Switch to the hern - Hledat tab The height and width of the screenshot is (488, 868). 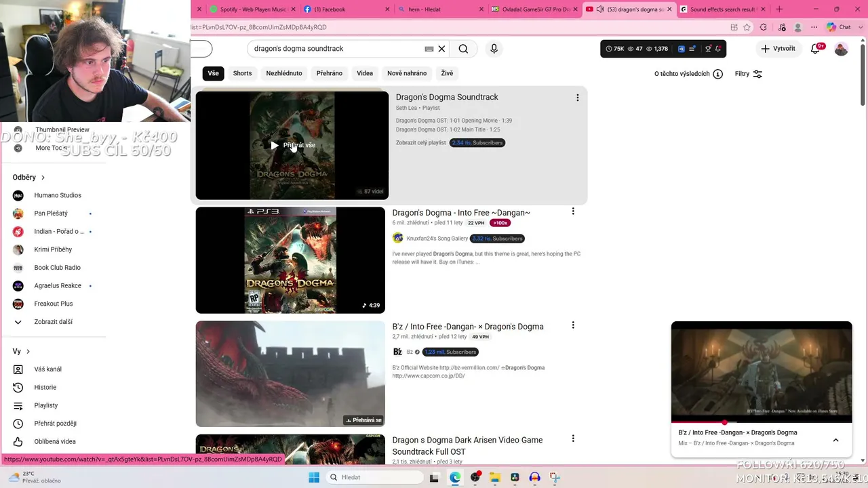(x=440, y=9)
